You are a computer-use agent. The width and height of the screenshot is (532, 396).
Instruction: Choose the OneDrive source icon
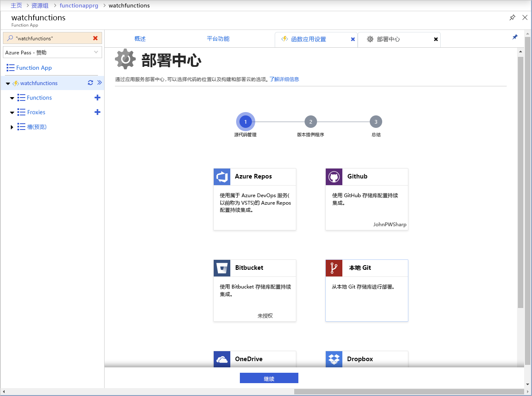(x=222, y=359)
